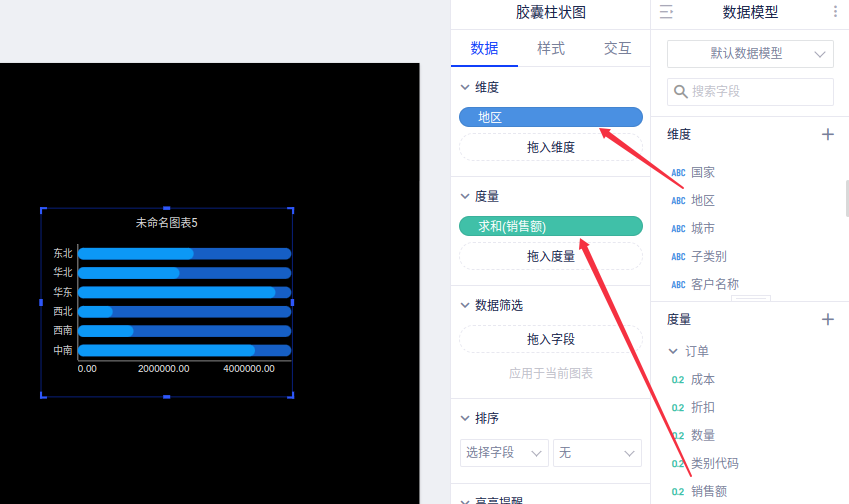Click the ABC icon next to 国家
This screenshot has height=504, width=849.
[x=679, y=173]
